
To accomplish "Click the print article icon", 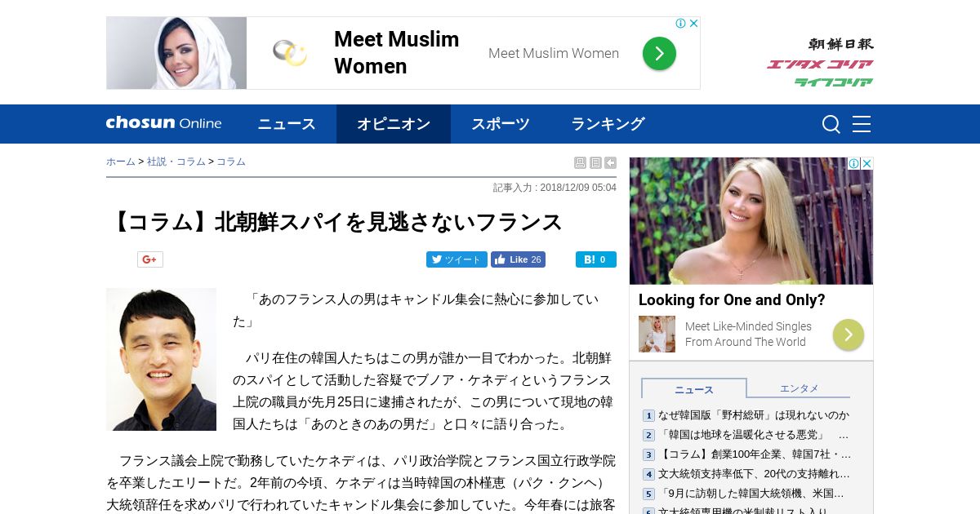I will pos(580,163).
